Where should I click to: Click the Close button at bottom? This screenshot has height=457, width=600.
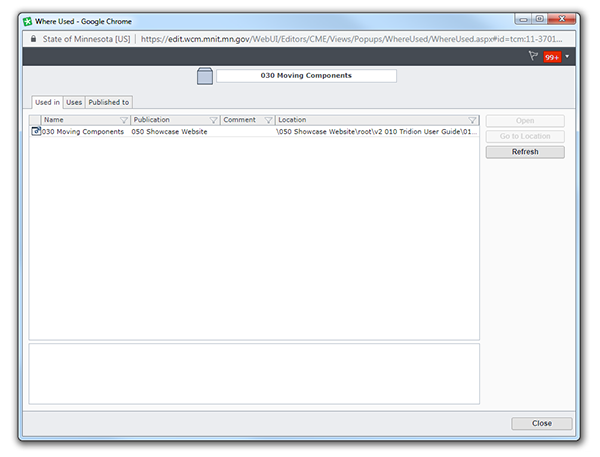coord(541,423)
